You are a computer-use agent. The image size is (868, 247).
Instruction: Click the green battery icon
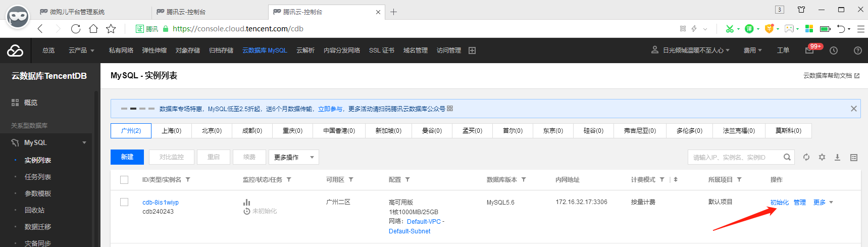pos(825,29)
